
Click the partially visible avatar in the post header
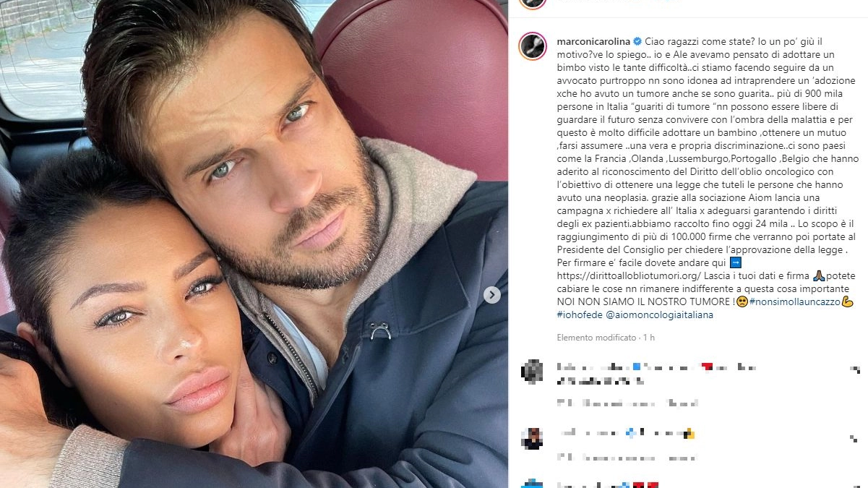click(533, 4)
